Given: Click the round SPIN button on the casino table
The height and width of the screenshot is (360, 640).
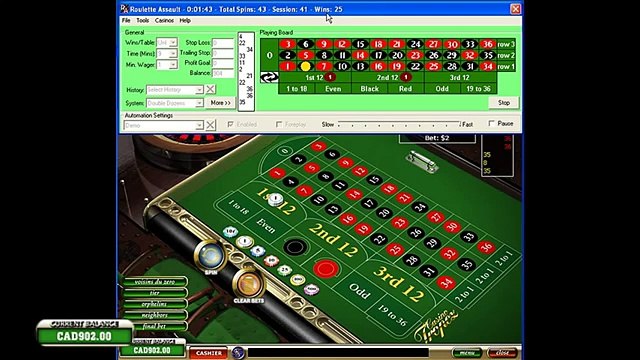Looking at the screenshot, I should pos(211,256).
